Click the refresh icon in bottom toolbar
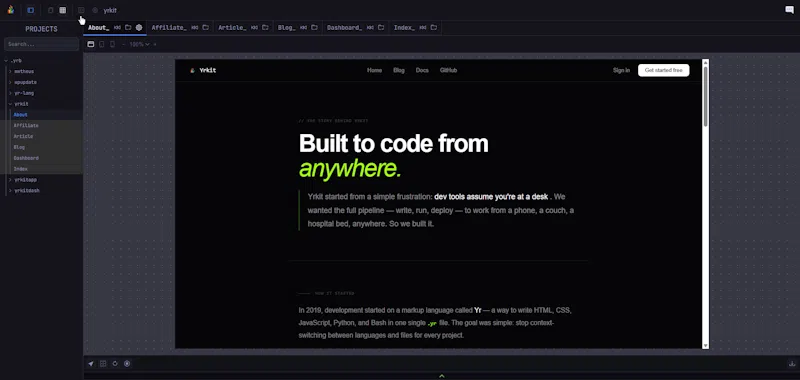Viewport: 800px width, 380px height. point(115,364)
